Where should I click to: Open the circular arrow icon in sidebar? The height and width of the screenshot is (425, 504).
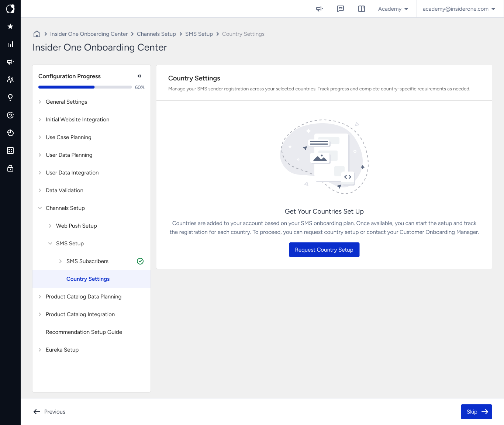(x=10, y=115)
